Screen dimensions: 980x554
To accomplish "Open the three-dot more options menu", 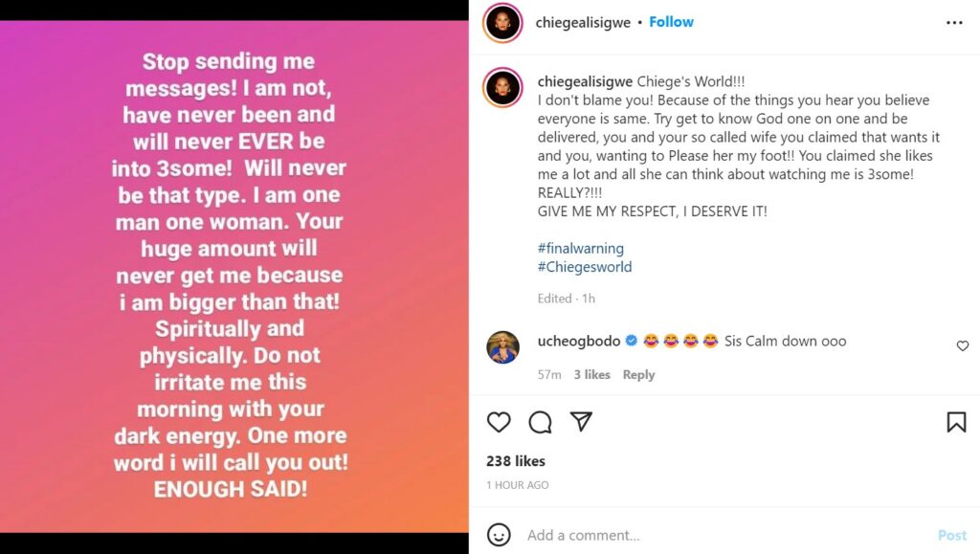I will coord(954,23).
